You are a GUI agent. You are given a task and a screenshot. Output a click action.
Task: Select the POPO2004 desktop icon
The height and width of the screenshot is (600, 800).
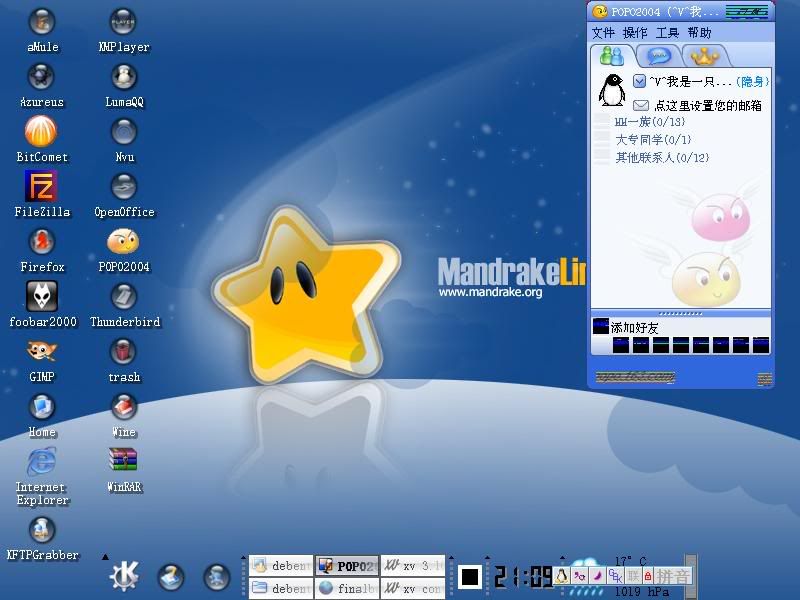point(123,251)
